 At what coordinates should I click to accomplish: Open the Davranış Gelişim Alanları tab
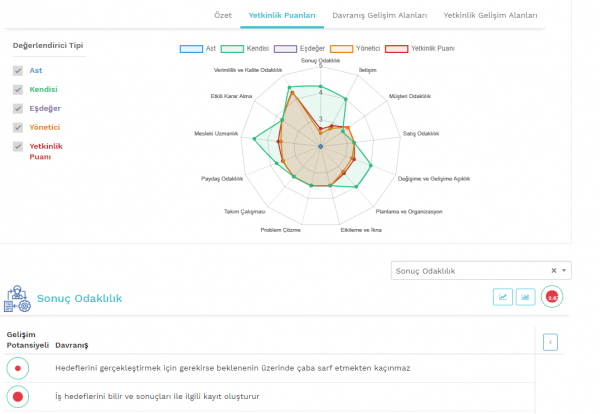coord(381,16)
